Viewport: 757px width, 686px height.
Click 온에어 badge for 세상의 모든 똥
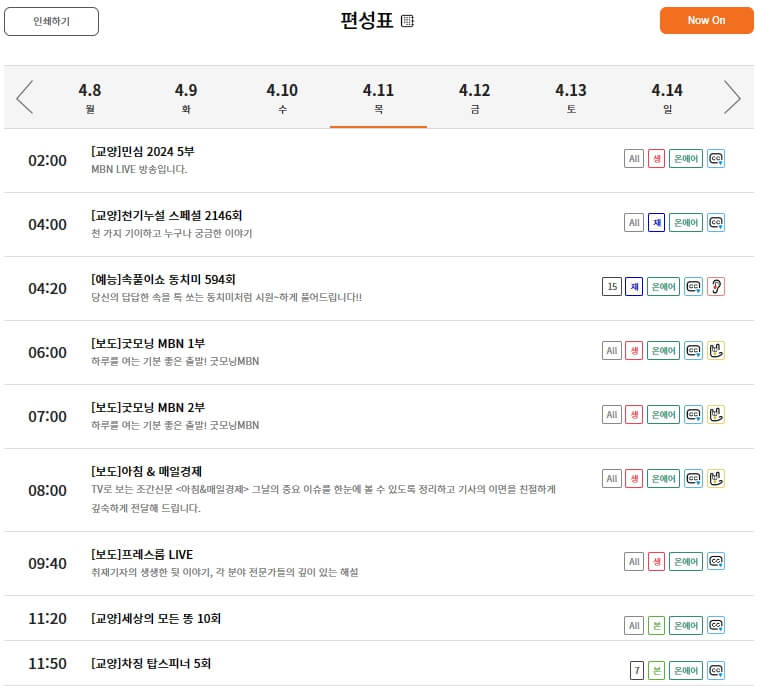[x=686, y=626]
